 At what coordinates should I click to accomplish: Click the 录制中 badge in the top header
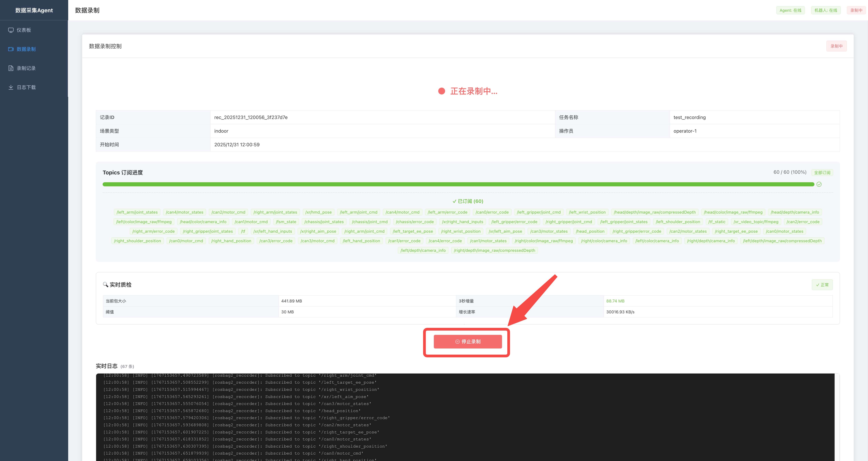point(856,10)
